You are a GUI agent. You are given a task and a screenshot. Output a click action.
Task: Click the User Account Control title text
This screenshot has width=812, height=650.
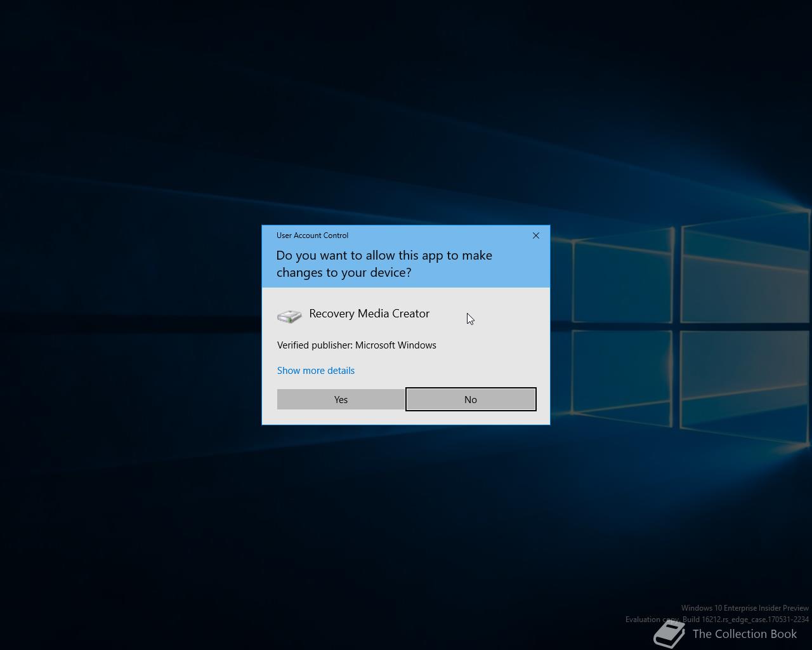312,235
